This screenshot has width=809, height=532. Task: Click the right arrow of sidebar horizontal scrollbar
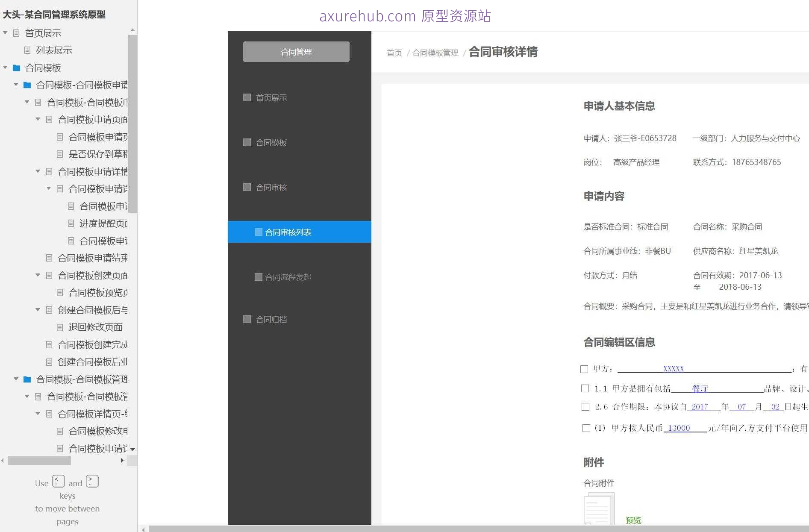(122, 461)
